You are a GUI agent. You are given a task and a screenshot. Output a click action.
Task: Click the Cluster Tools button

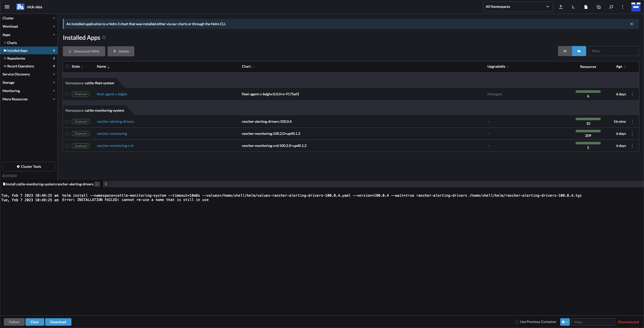[x=28, y=166]
